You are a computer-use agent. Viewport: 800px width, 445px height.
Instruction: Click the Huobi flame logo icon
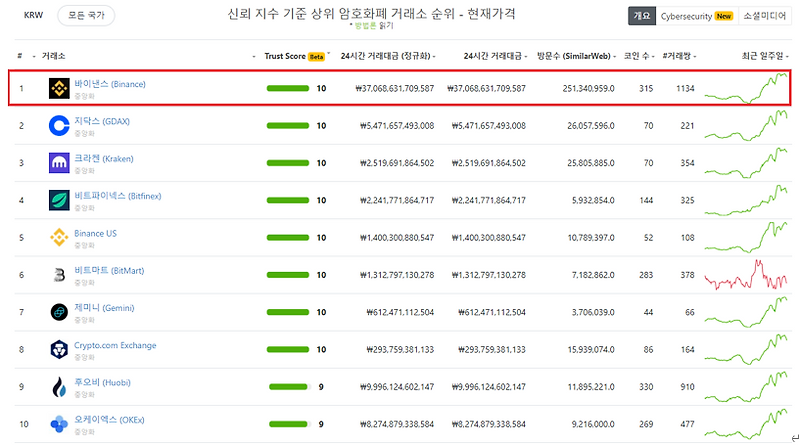click(59, 387)
